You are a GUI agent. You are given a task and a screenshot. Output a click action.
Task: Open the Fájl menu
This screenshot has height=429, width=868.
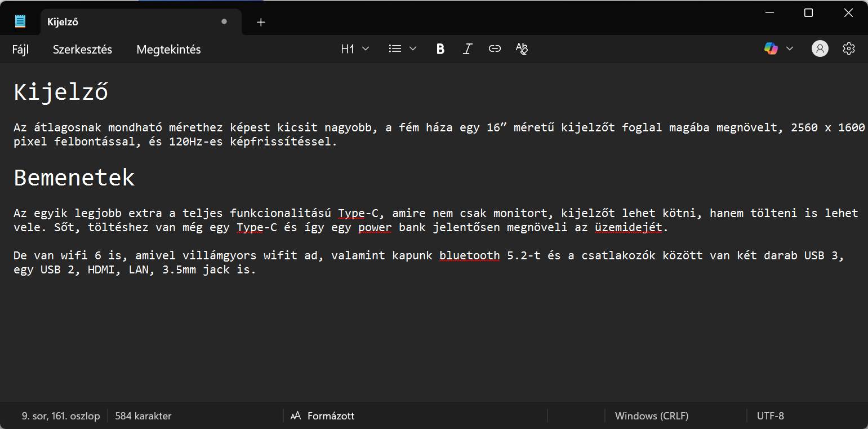[x=20, y=50]
